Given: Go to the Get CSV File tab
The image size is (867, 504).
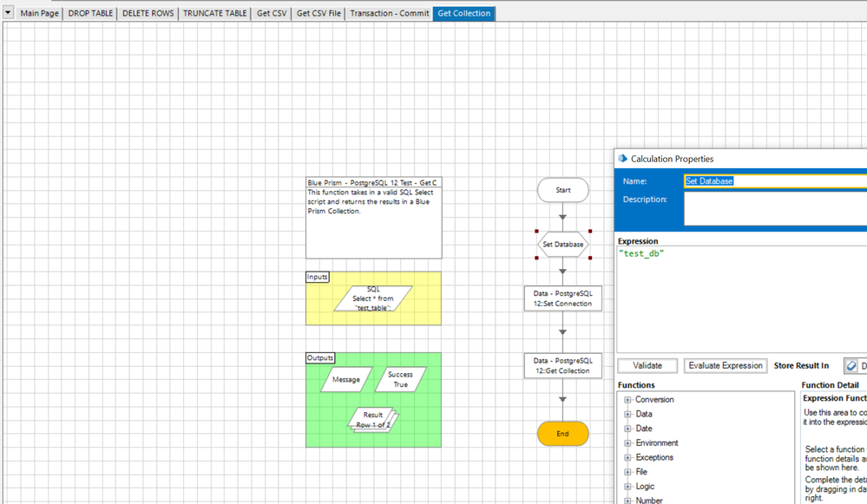Looking at the screenshot, I should click(319, 13).
